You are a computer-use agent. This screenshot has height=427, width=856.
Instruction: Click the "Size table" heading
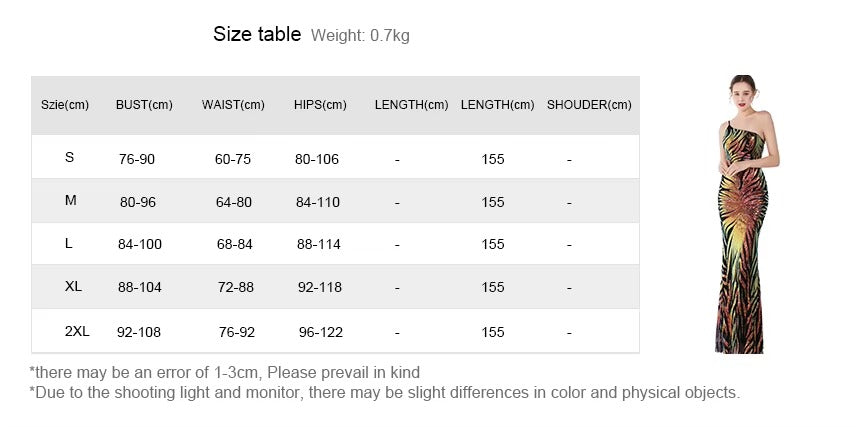pyautogui.click(x=257, y=35)
